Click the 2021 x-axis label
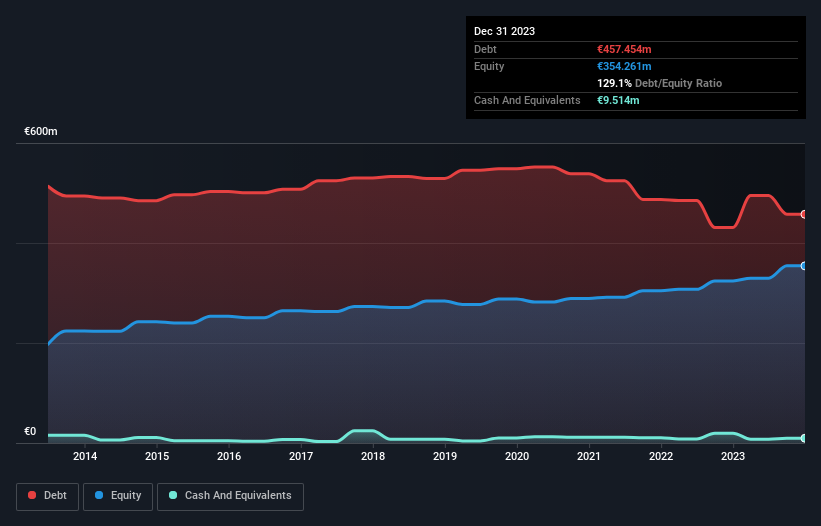Screen dimensions: 821x526 (589, 456)
